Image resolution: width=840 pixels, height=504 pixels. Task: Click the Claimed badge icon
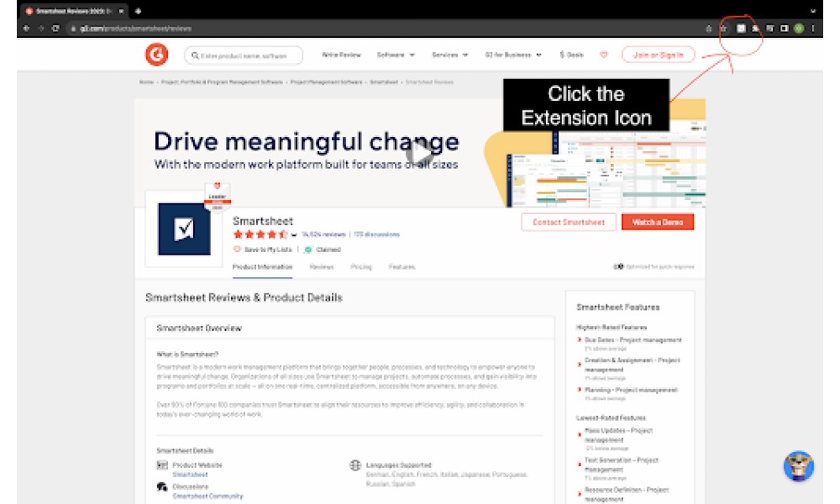pos(308,249)
